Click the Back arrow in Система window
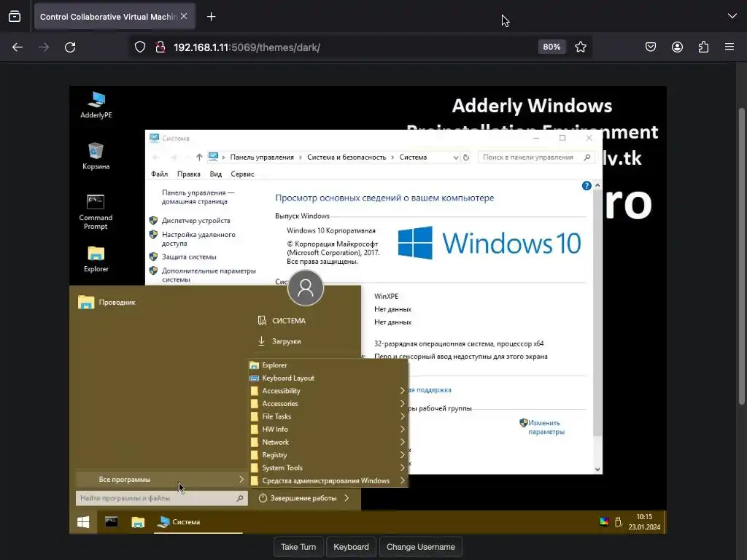This screenshot has width=747, height=560. click(156, 157)
